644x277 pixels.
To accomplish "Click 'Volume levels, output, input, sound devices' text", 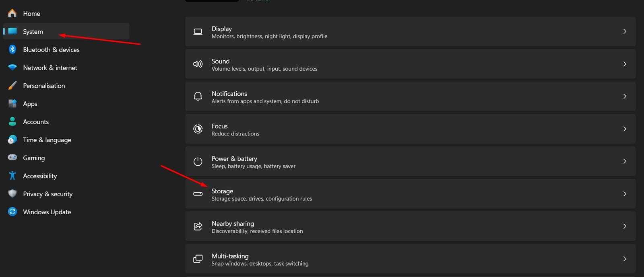I will (x=264, y=69).
